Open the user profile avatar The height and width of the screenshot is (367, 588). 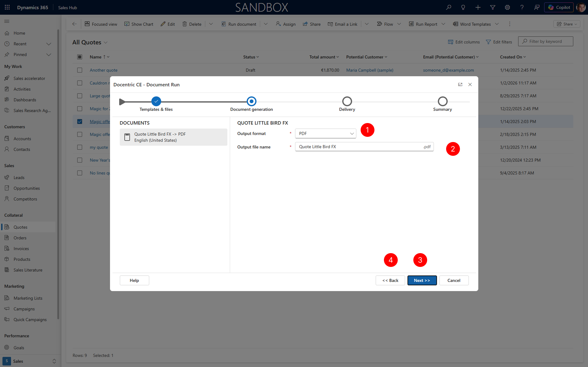coord(581,7)
